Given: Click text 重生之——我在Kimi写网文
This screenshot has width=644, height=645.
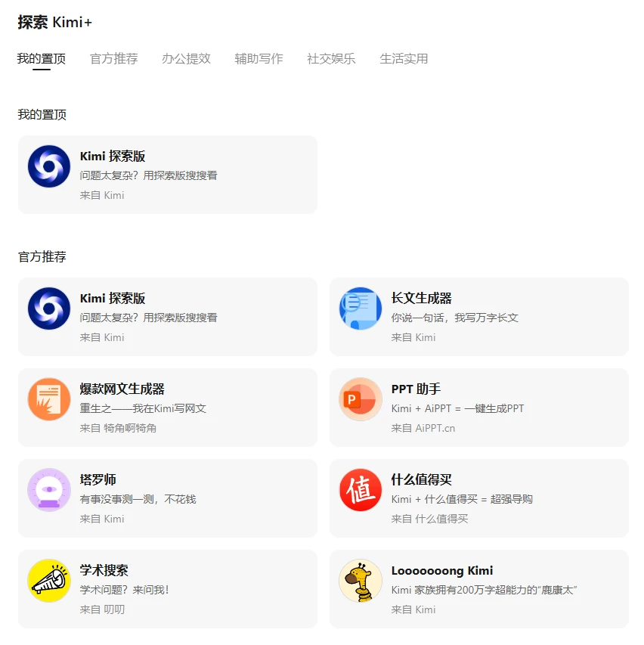Looking at the screenshot, I should [x=143, y=408].
